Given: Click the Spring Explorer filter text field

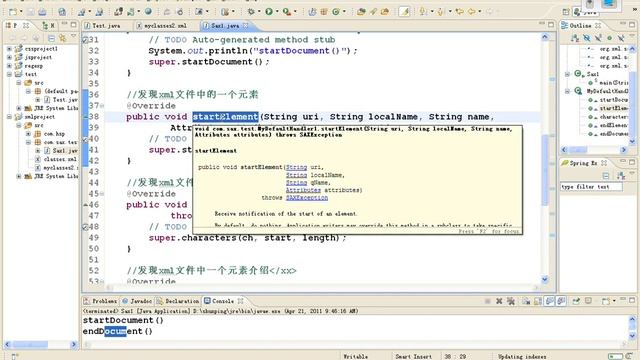Looking at the screenshot, I should 591,187.
